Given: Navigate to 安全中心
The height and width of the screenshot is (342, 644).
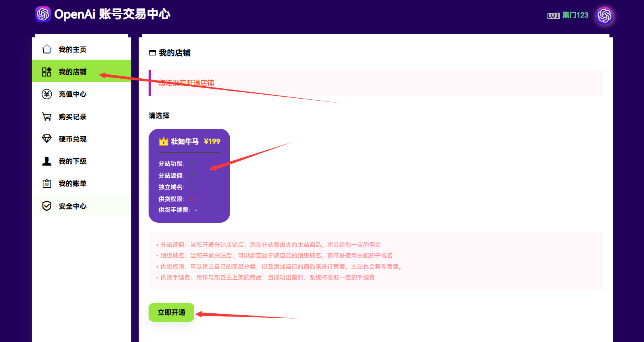Looking at the screenshot, I should coord(81,206).
